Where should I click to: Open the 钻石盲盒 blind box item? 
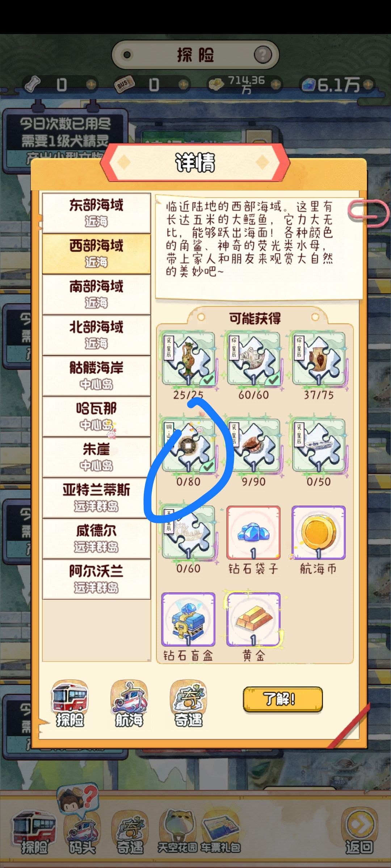[x=188, y=619]
